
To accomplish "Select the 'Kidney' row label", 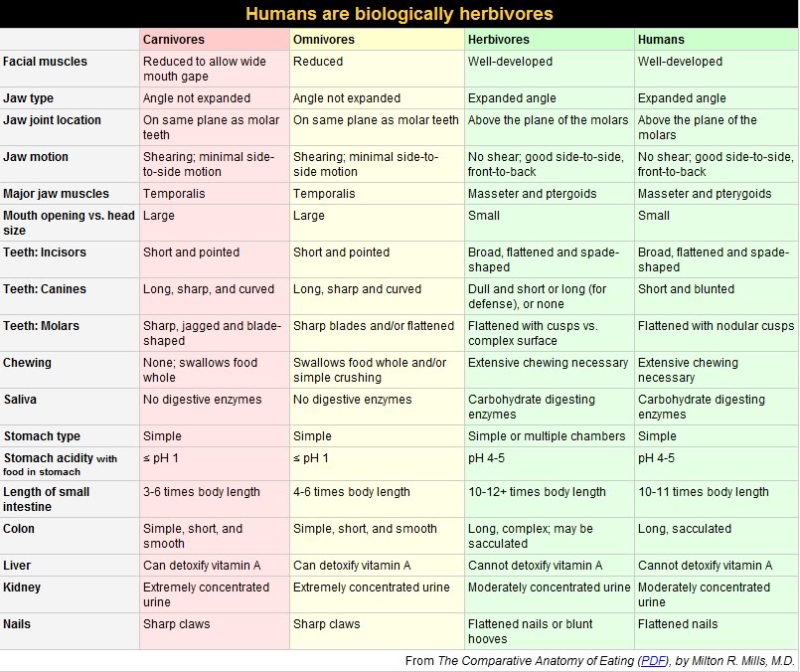I will click(22, 588).
